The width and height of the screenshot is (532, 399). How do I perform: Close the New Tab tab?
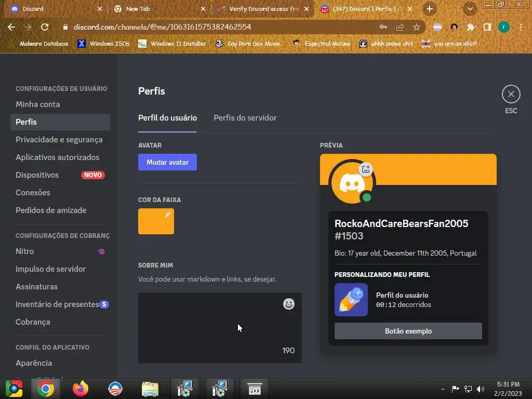(x=203, y=9)
